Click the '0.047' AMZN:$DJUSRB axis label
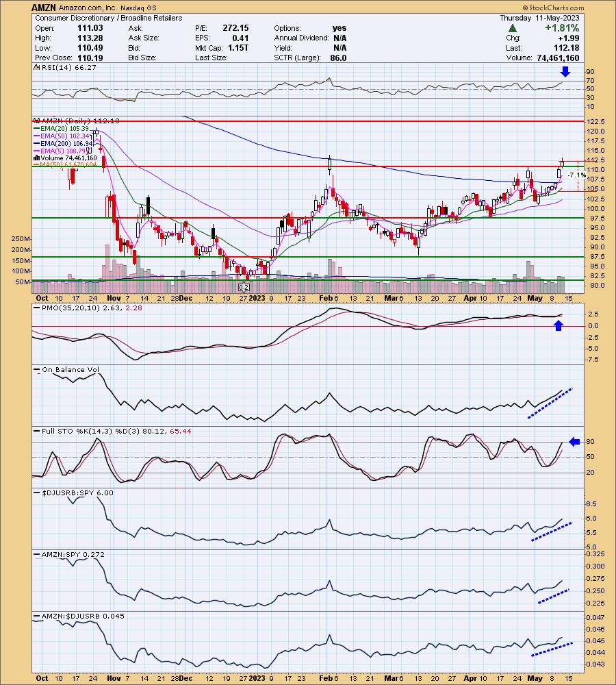 (x=596, y=618)
